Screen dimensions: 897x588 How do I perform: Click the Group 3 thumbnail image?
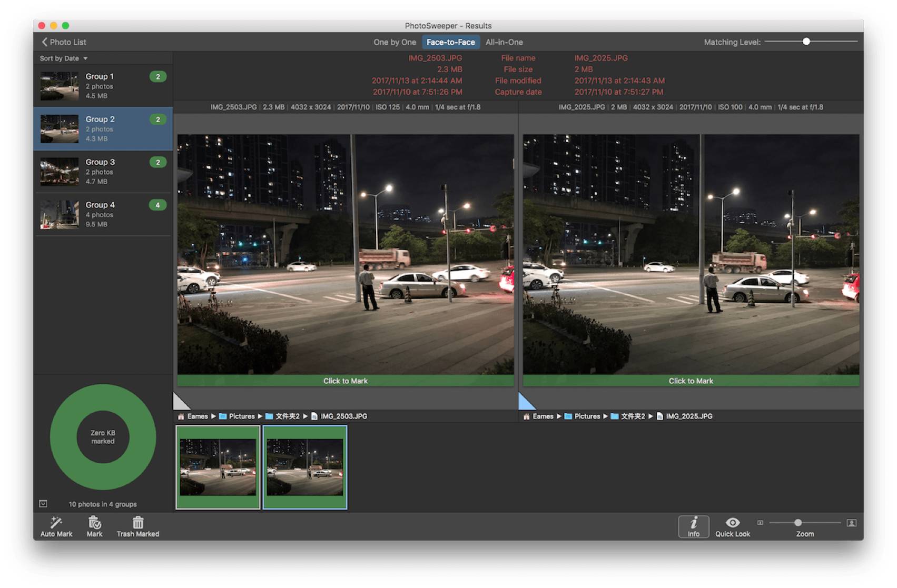pyautogui.click(x=60, y=172)
